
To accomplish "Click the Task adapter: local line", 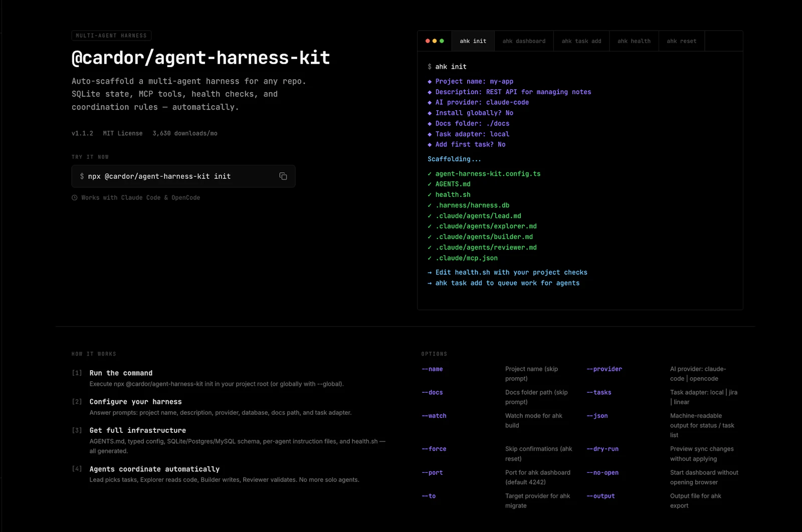I will (469, 134).
